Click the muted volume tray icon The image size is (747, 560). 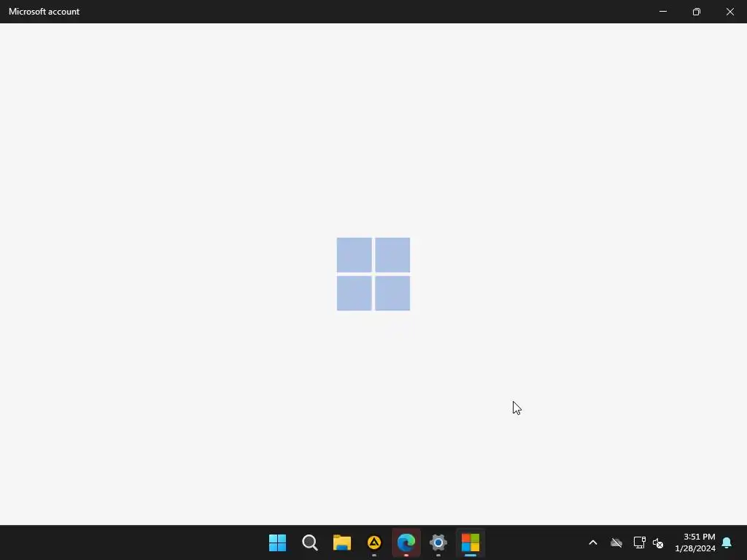click(658, 542)
